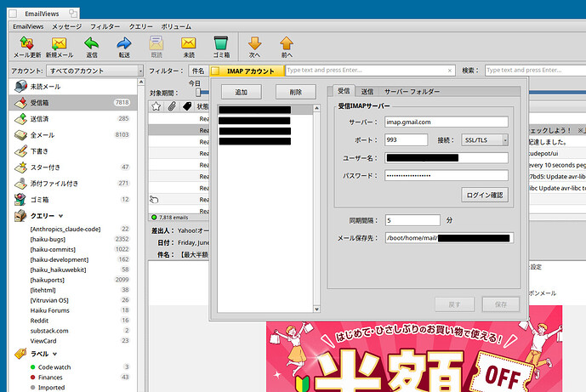
Task: Click account list scrollbar up arrow
Action: tap(317, 108)
